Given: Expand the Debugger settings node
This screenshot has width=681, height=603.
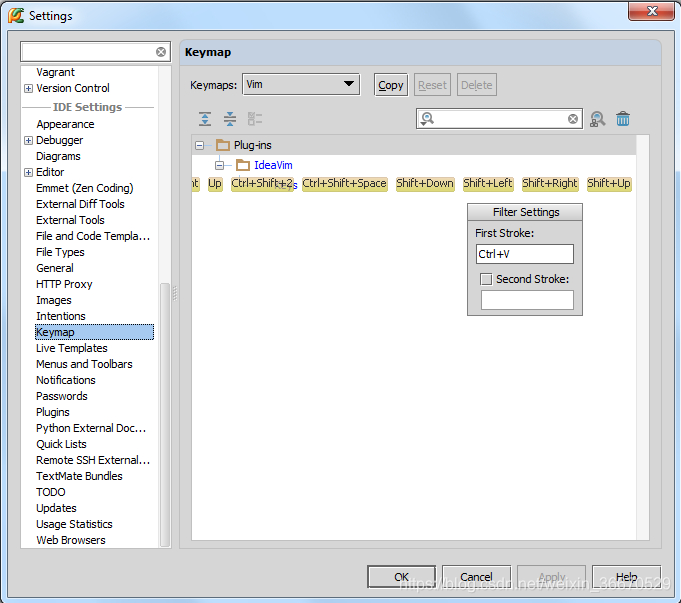Looking at the screenshot, I should tap(28, 140).
